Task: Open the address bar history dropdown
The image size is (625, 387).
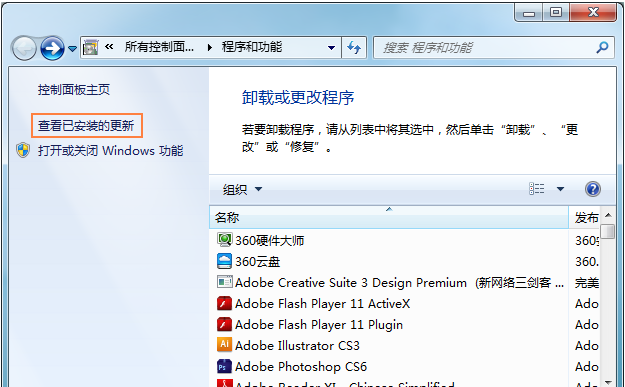Action: pyautogui.click(x=331, y=48)
